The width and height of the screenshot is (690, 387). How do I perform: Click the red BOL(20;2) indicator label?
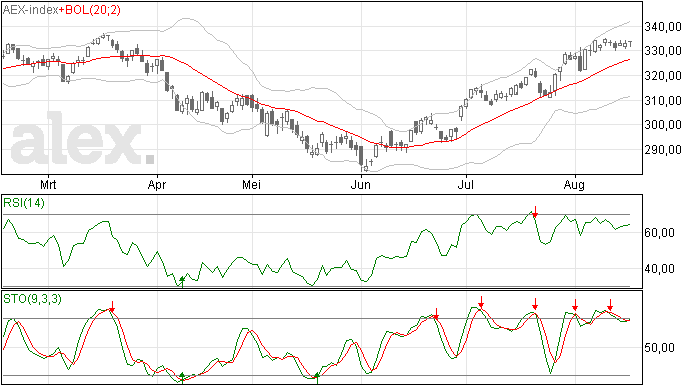click(92, 10)
